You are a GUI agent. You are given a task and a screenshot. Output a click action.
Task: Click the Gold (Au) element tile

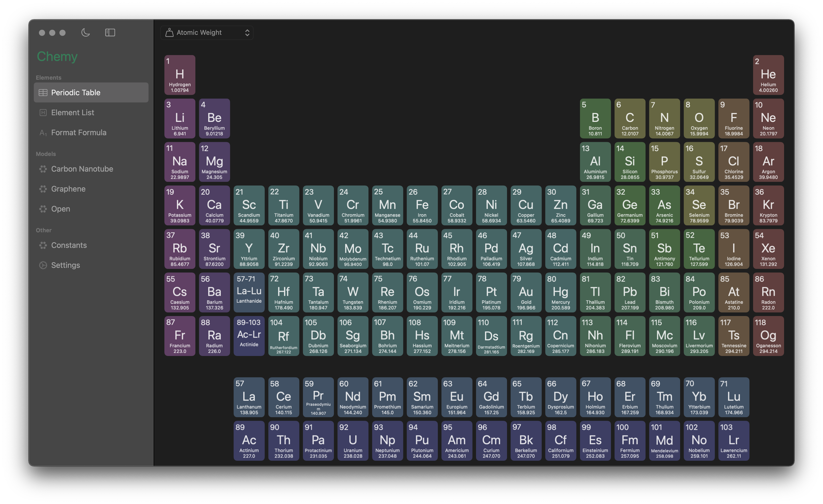[526, 292]
